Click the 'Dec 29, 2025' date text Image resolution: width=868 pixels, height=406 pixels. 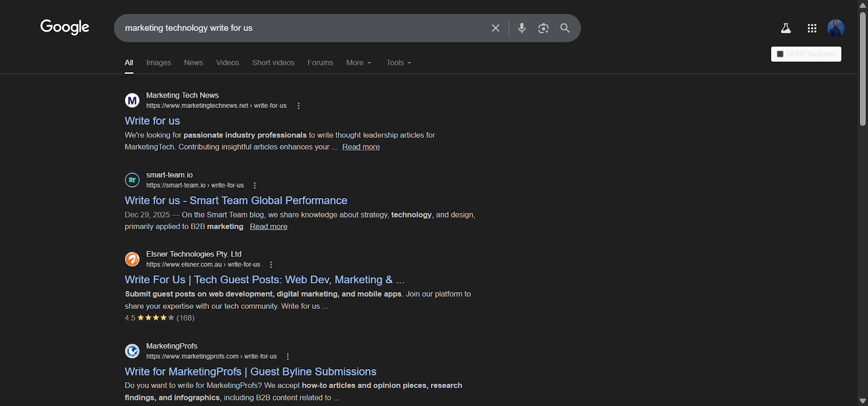pyautogui.click(x=147, y=214)
